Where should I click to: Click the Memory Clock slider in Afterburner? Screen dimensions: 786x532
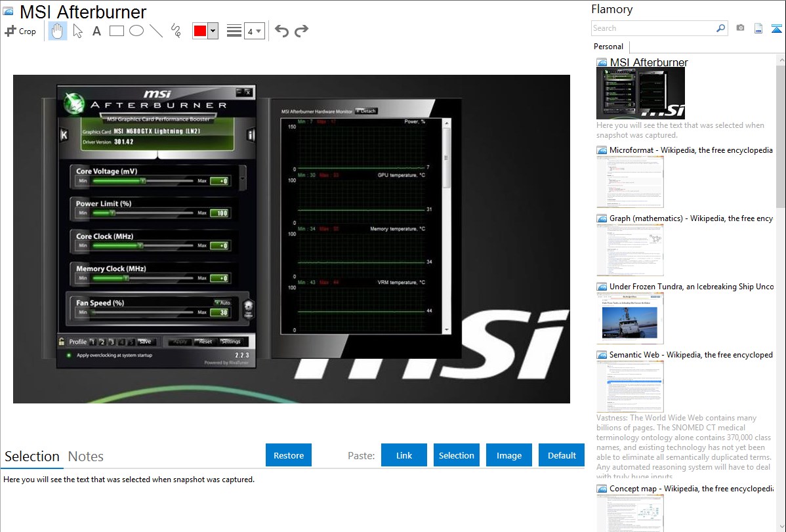pos(143,278)
